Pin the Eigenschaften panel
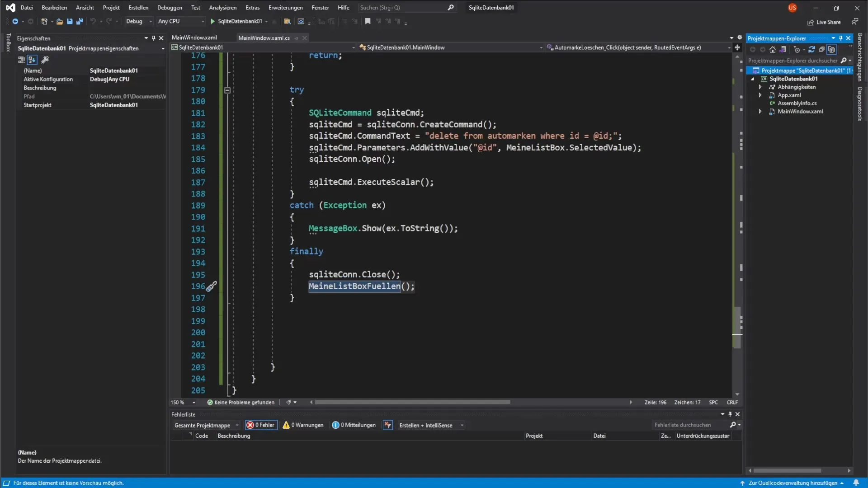The image size is (868, 488). coord(154,38)
